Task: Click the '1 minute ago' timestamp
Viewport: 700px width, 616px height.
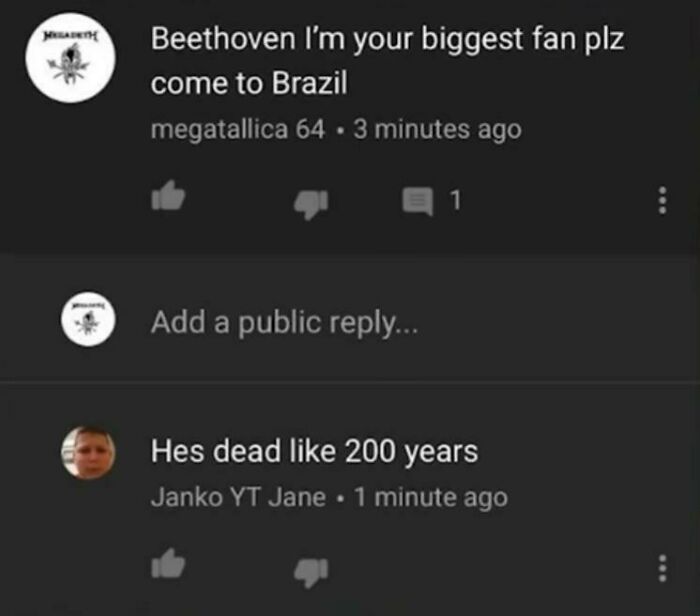Action: click(x=431, y=497)
